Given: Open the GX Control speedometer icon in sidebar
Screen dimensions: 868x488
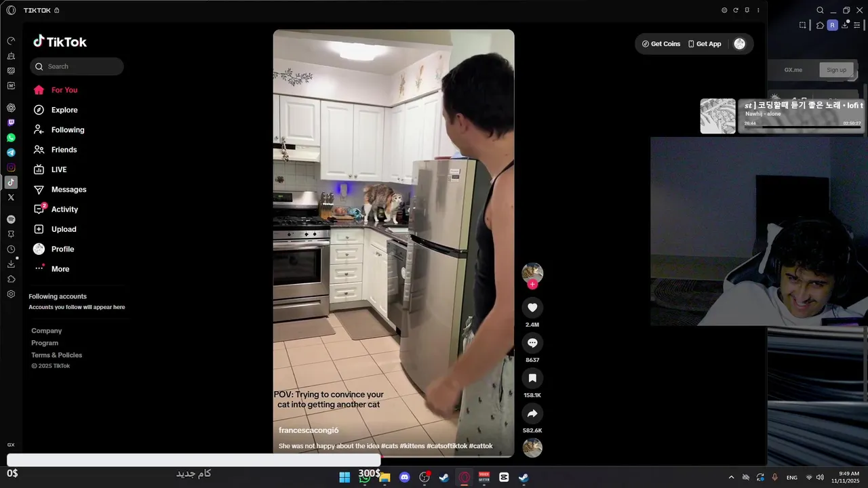Looking at the screenshot, I should pyautogui.click(x=11, y=41).
